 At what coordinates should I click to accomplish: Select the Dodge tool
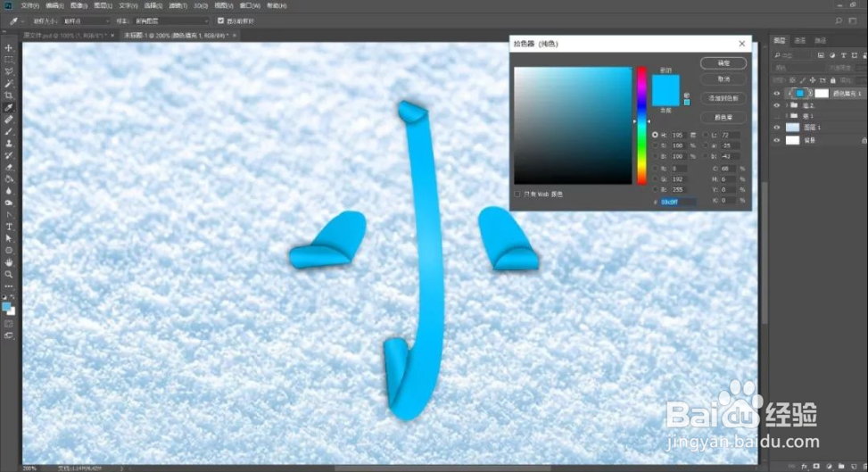(9, 203)
